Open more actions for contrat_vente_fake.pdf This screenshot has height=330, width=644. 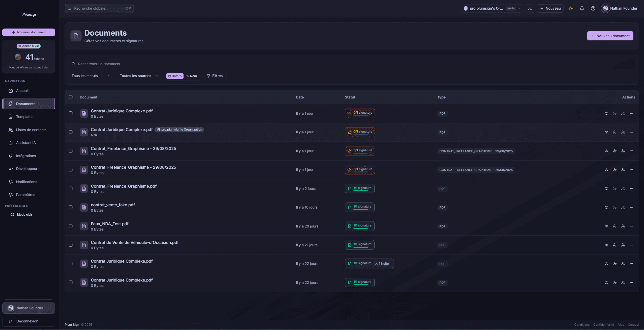631,208
